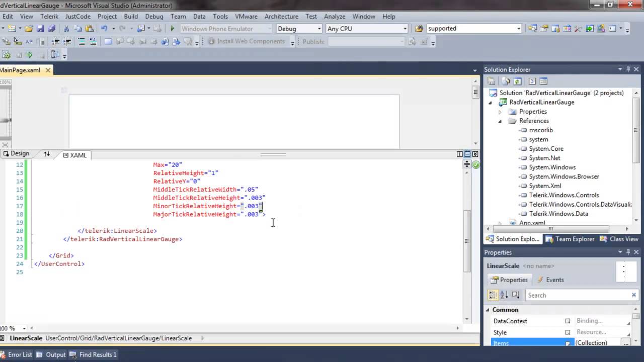This screenshot has height=362, width=644.
Task: Open the Telerik menu
Action: pyautogui.click(x=49, y=16)
